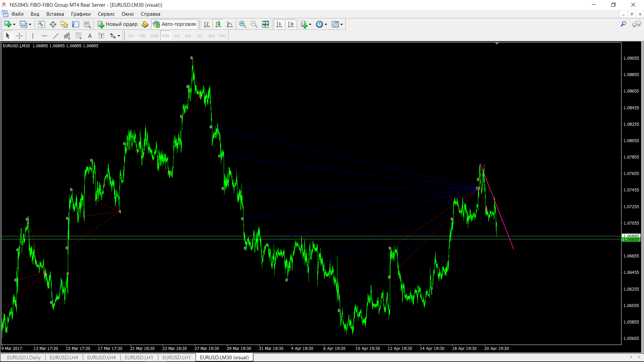Toggle Auto Scroll chart button

[x=279, y=24]
